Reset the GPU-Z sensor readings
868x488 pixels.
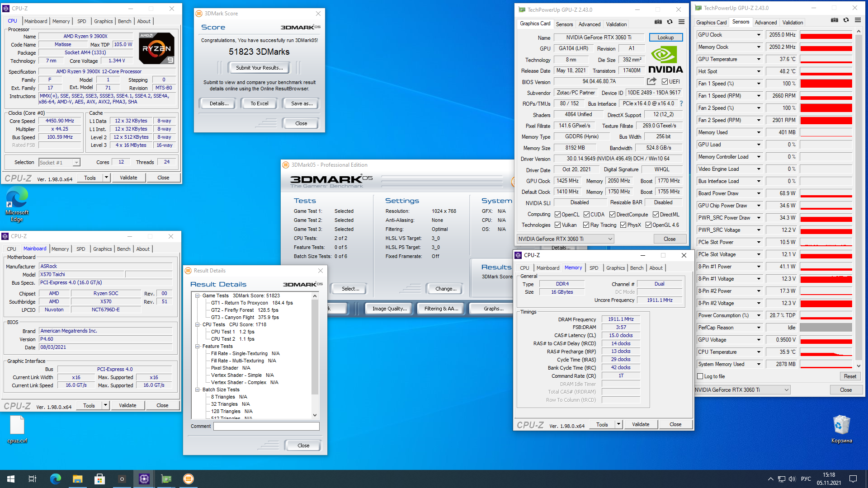pos(850,376)
